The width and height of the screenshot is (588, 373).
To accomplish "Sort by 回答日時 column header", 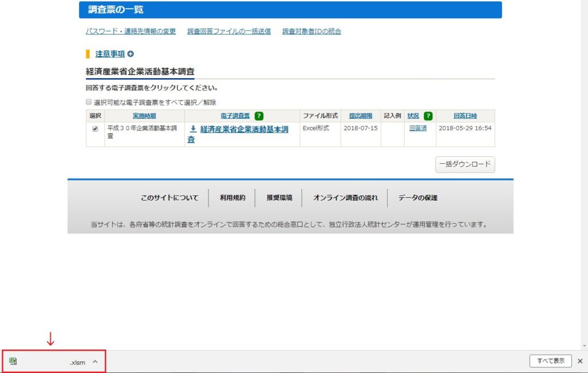I will [465, 116].
